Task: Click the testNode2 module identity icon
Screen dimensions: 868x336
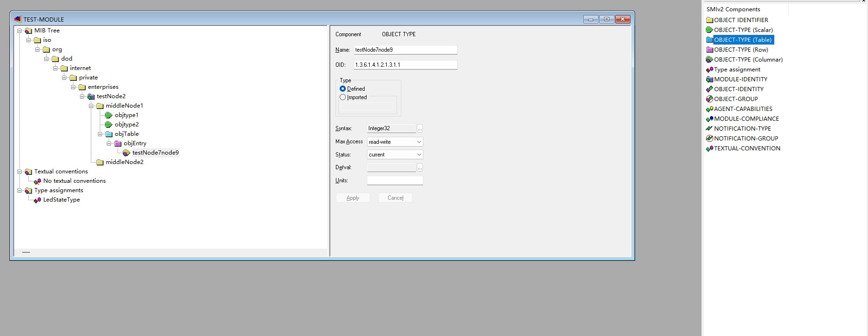Action: (x=91, y=96)
